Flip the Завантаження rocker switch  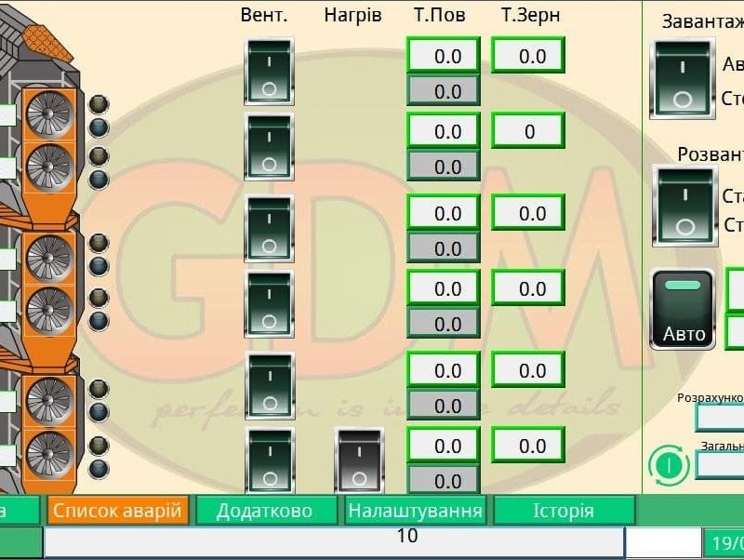tap(683, 79)
